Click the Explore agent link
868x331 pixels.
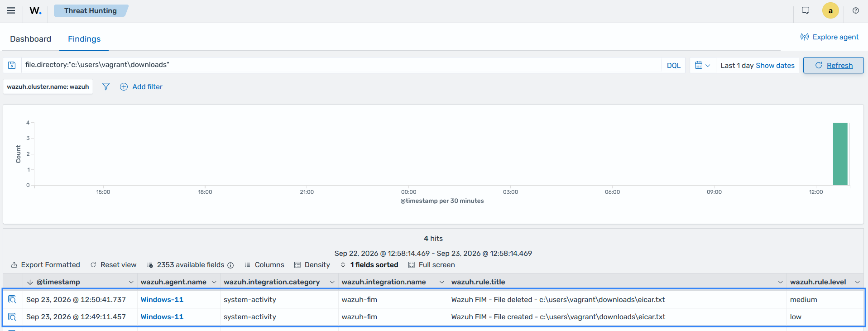(830, 37)
